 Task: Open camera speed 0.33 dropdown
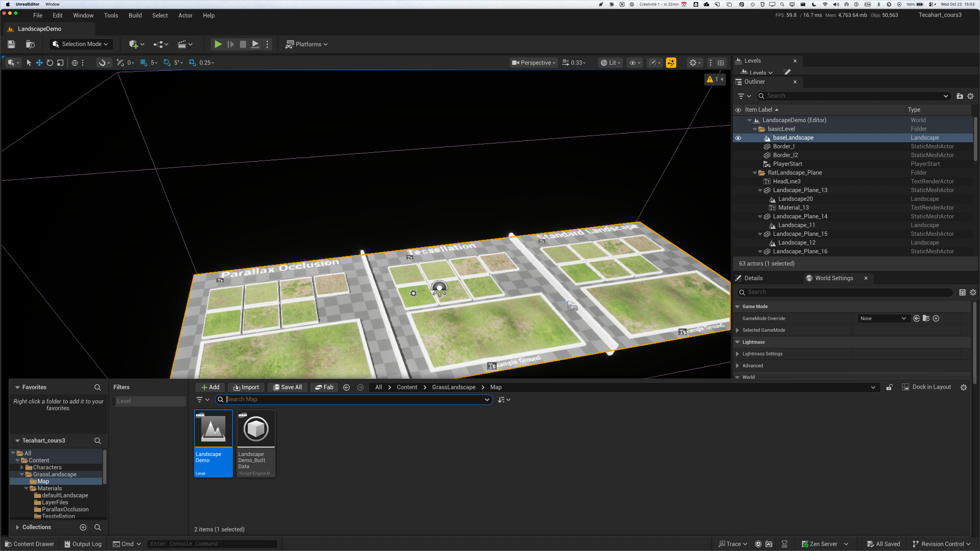574,63
